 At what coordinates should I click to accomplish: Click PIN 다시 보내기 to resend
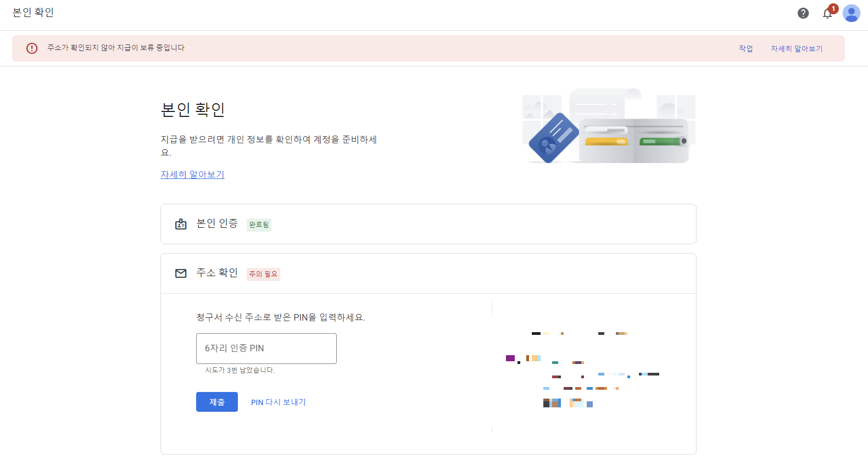point(279,402)
